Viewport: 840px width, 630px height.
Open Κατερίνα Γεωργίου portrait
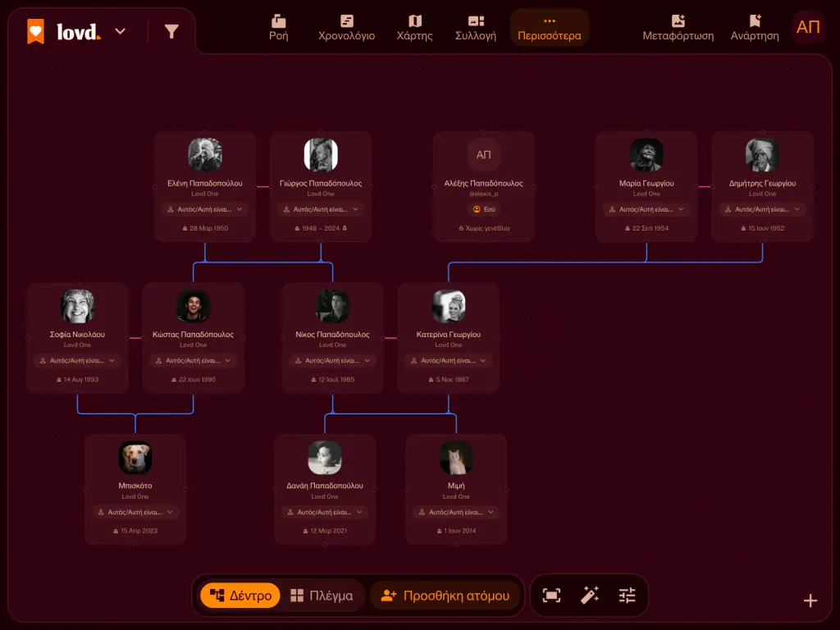click(x=449, y=306)
